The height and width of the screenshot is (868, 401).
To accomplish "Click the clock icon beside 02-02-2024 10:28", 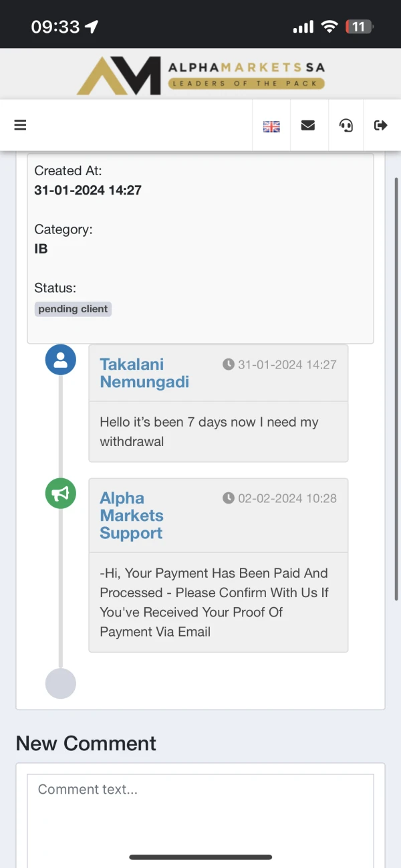I will click(229, 498).
